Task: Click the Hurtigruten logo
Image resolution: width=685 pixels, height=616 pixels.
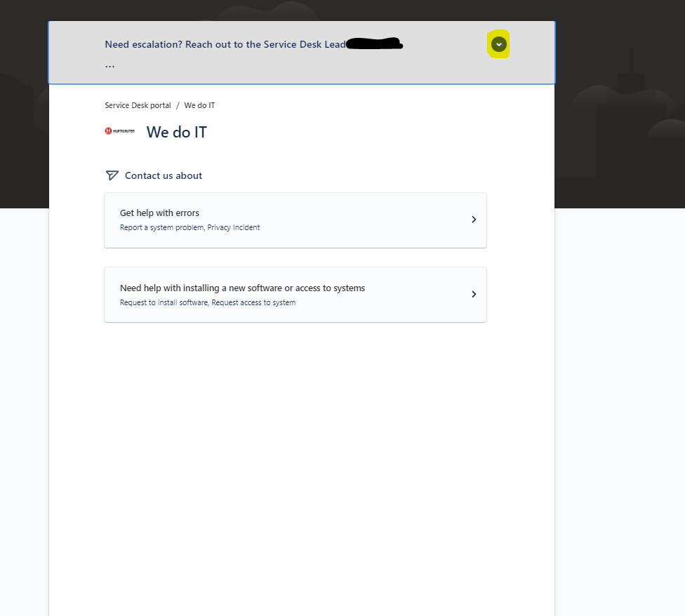Action: [120, 131]
